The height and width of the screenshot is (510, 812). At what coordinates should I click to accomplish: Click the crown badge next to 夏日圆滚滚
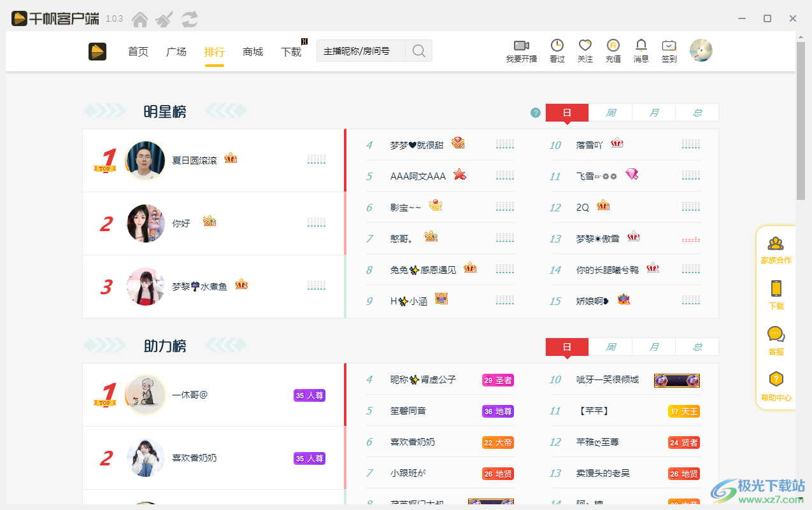coord(231,158)
